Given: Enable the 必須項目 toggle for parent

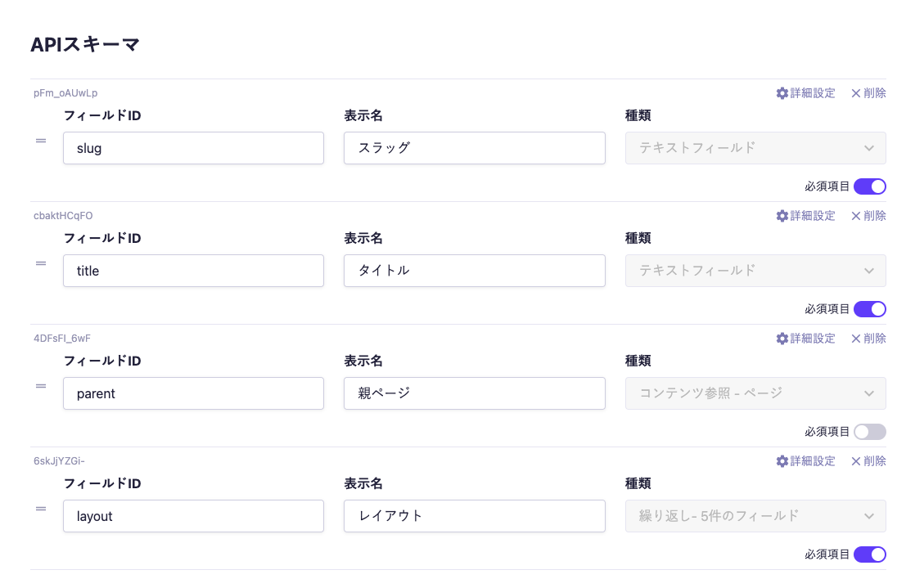Looking at the screenshot, I should 870,431.
